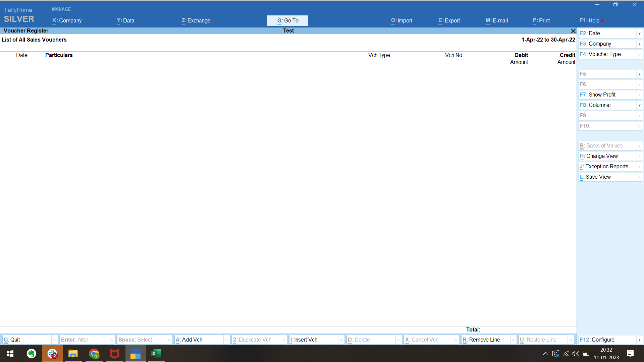Image resolution: width=644 pixels, height=362 pixels.
Task: Open the Z: Exchange menu
Action: point(196,20)
